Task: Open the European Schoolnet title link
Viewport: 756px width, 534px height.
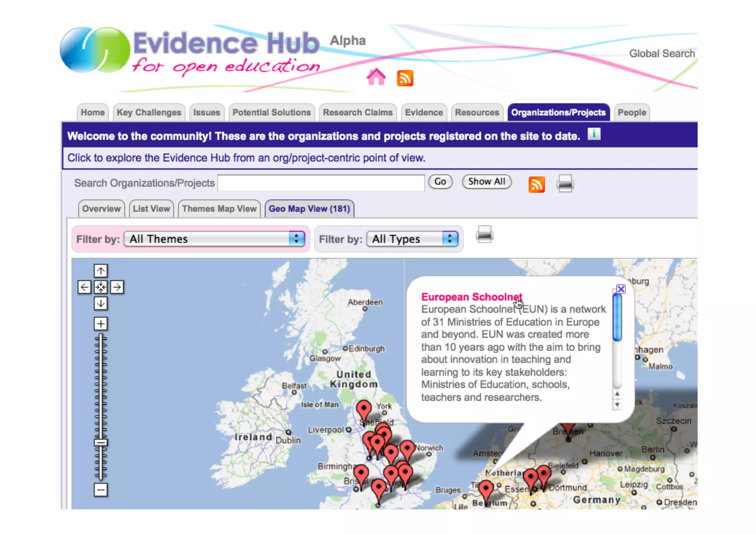Action: (x=471, y=297)
